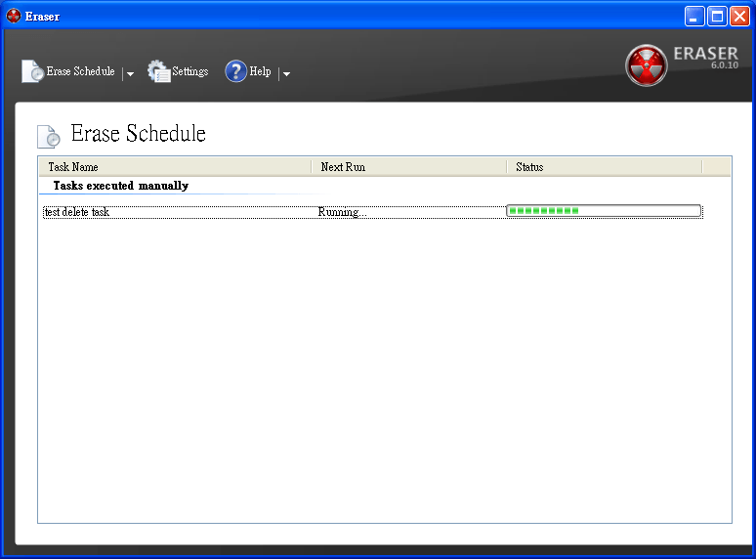Select the Tasks executed manually group header

(x=120, y=186)
